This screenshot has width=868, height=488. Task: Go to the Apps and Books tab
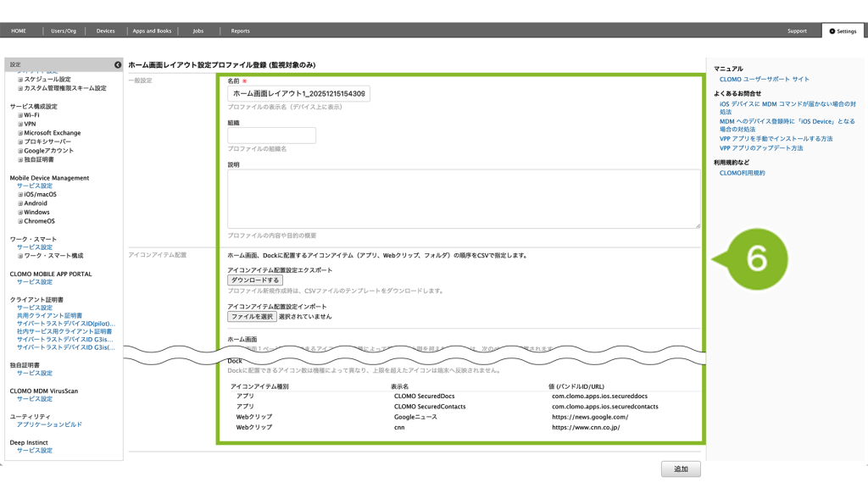(x=152, y=31)
